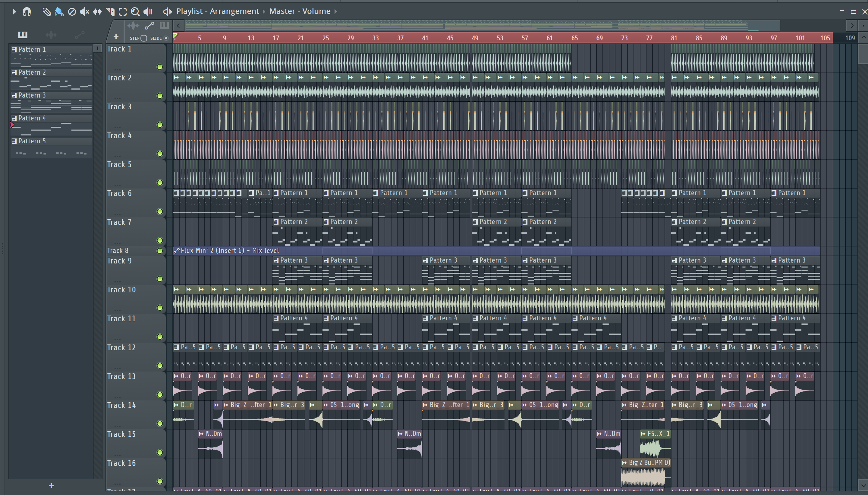Mute Track 6 with its green LED
This screenshot has width=868, height=495.
click(x=159, y=211)
